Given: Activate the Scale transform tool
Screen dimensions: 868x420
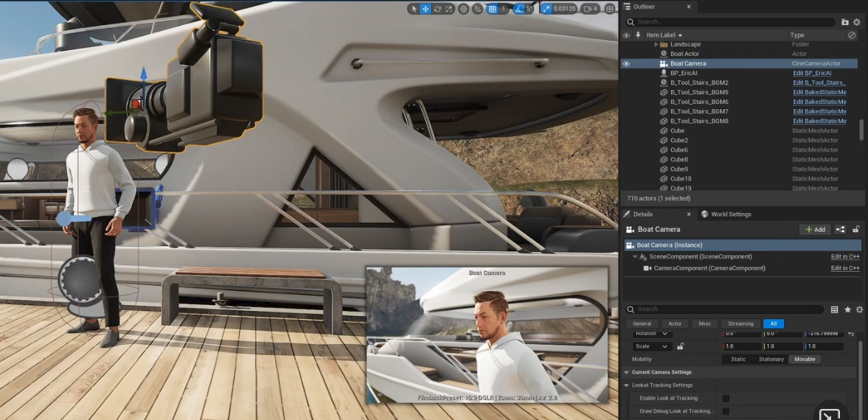Looking at the screenshot, I should pos(450,9).
